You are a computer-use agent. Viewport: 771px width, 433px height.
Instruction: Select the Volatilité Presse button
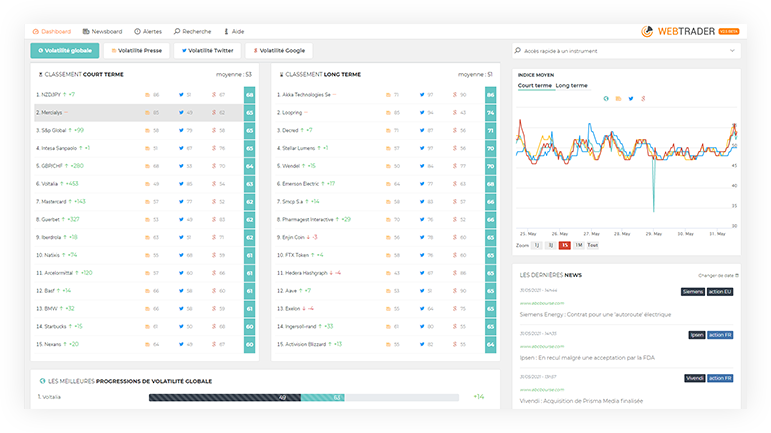click(x=136, y=51)
